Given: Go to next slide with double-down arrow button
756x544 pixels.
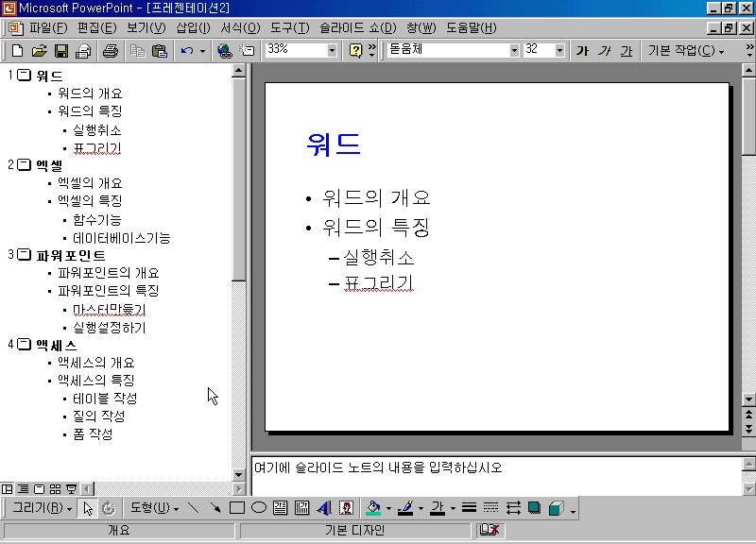Looking at the screenshot, I should pyautogui.click(x=748, y=429).
